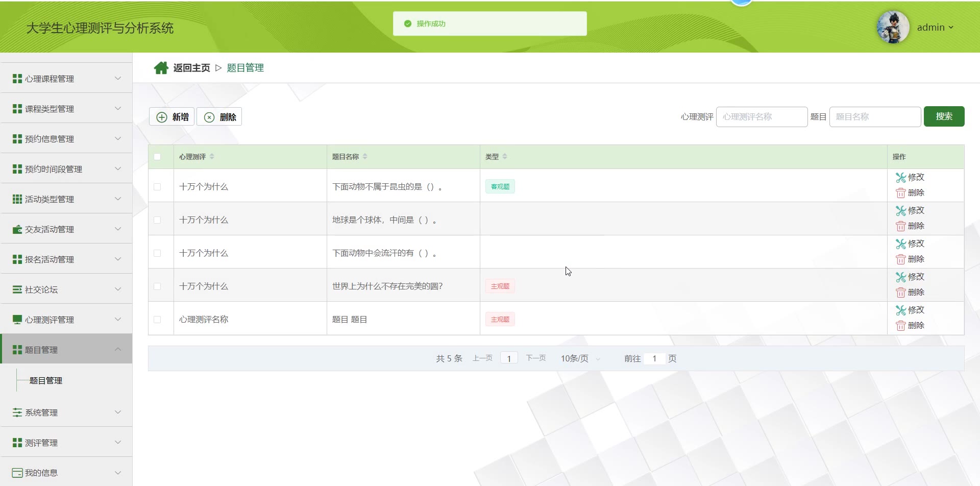980x486 pixels.
Task: Click the edit tools icon for 世界上为什么不存在完美的圆 row
Action: click(901, 277)
